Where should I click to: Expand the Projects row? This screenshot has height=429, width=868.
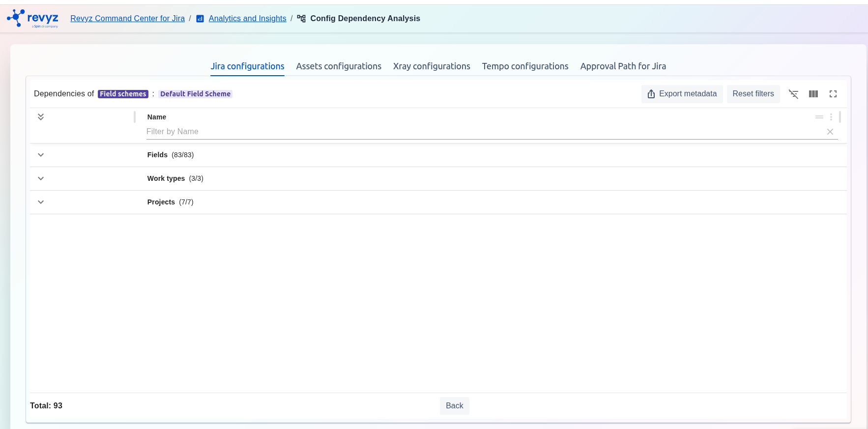41,202
